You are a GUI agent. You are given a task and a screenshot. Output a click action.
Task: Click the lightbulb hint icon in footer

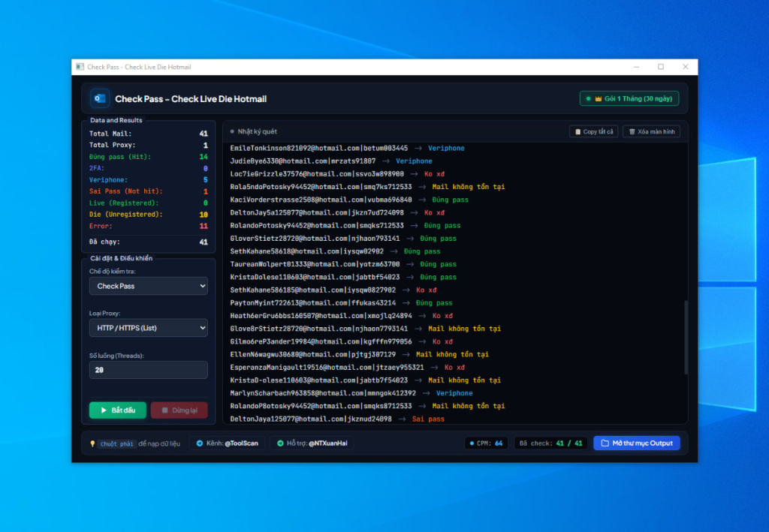[x=92, y=443]
